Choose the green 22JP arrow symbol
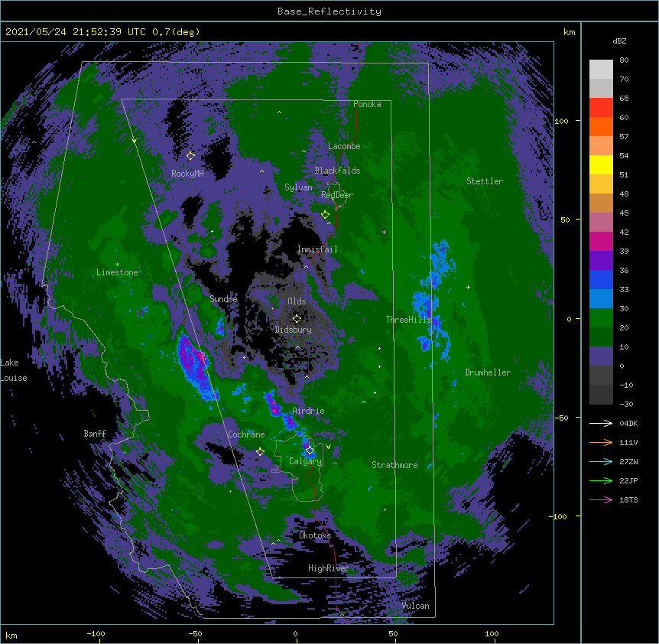The width and height of the screenshot is (659, 644). (x=601, y=480)
